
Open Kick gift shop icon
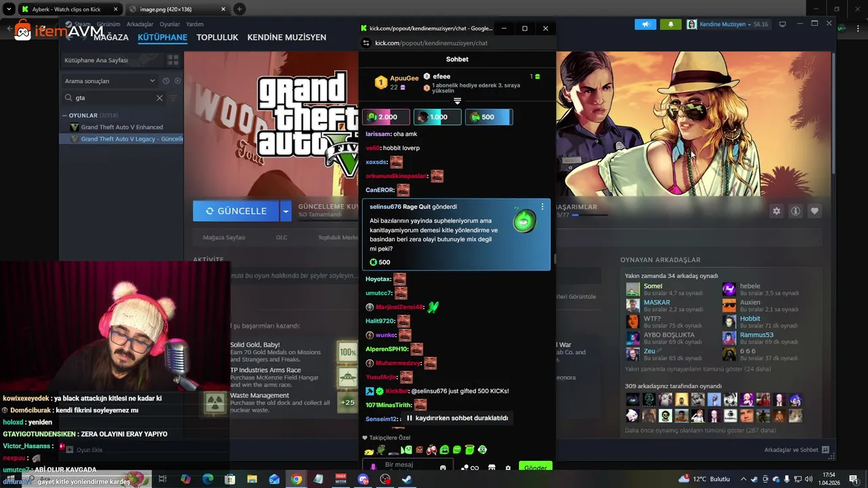[x=492, y=468]
